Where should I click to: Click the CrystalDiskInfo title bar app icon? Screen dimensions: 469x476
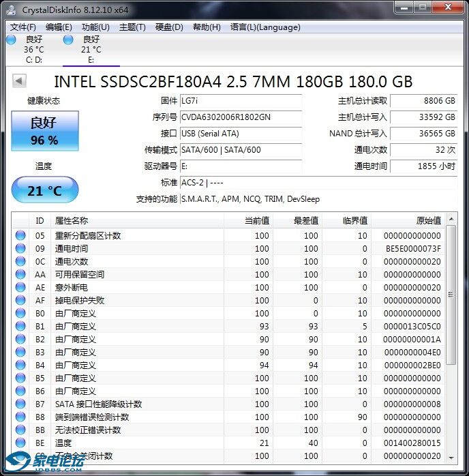11,10
